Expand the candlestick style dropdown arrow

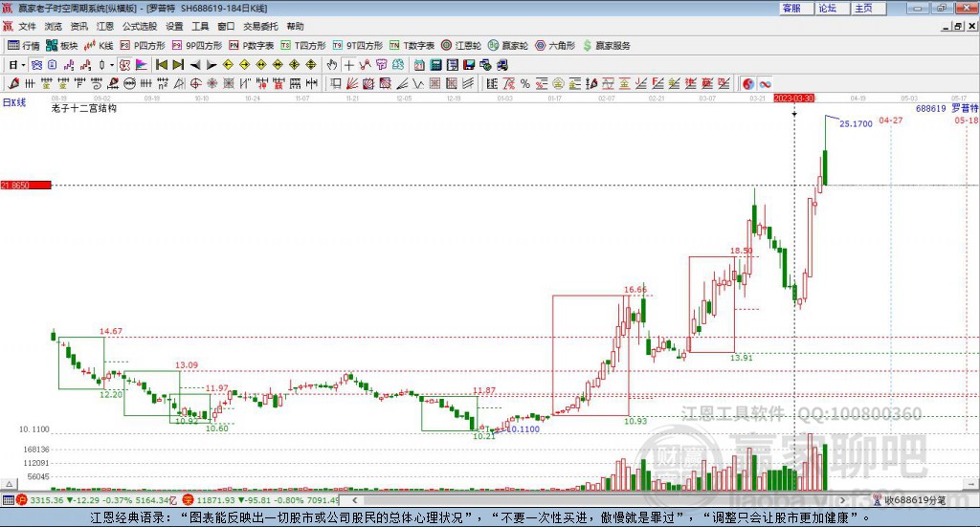[112, 65]
